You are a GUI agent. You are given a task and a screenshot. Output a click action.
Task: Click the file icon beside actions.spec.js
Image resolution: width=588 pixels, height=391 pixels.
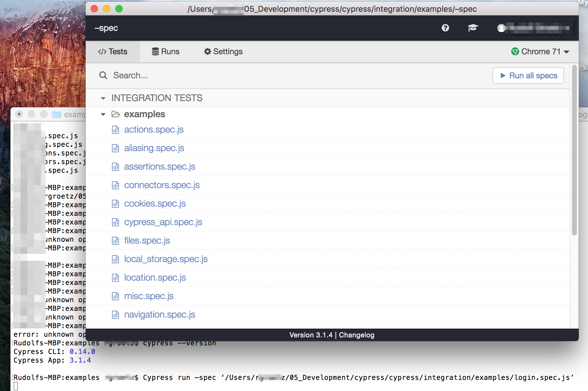pyautogui.click(x=115, y=130)
